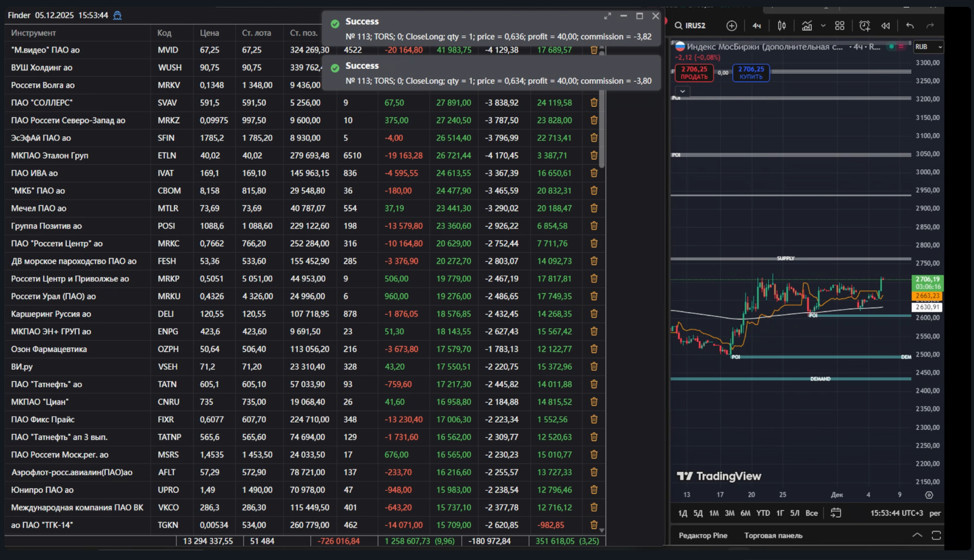The image size is (974, 560).
Task: Click the MRKP ticker code
Action: coord(168,279)
